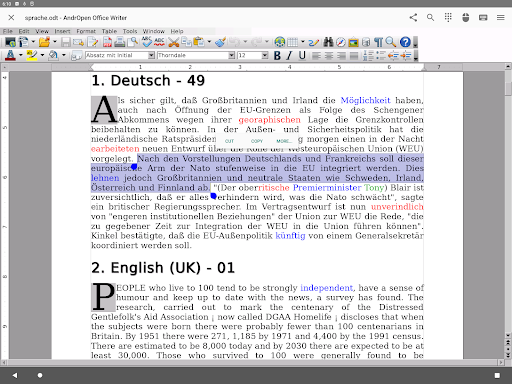Tap COPY in the selection popup

pos(257,141)
